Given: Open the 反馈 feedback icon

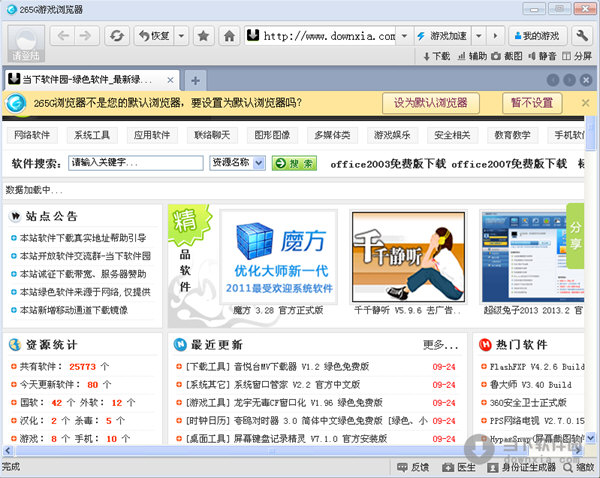Looking at the screenshot, I should tap(413, 467).
